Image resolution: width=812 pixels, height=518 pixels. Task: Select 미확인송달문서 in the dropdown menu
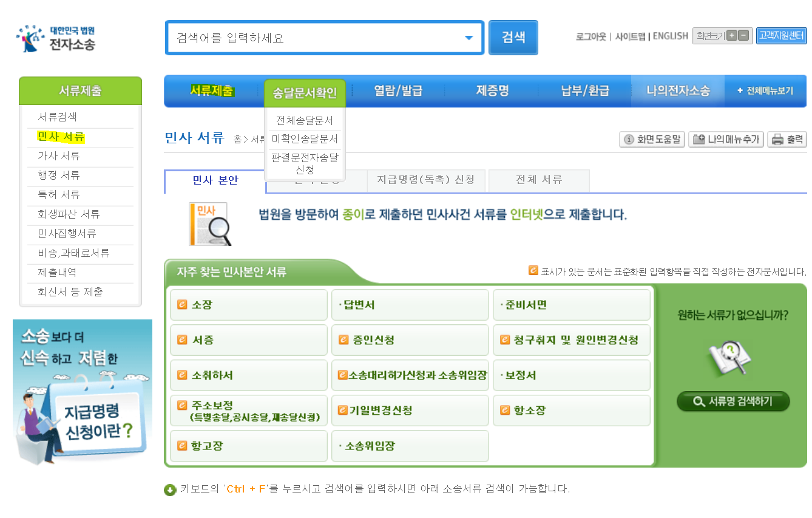(x=305, y=139)
